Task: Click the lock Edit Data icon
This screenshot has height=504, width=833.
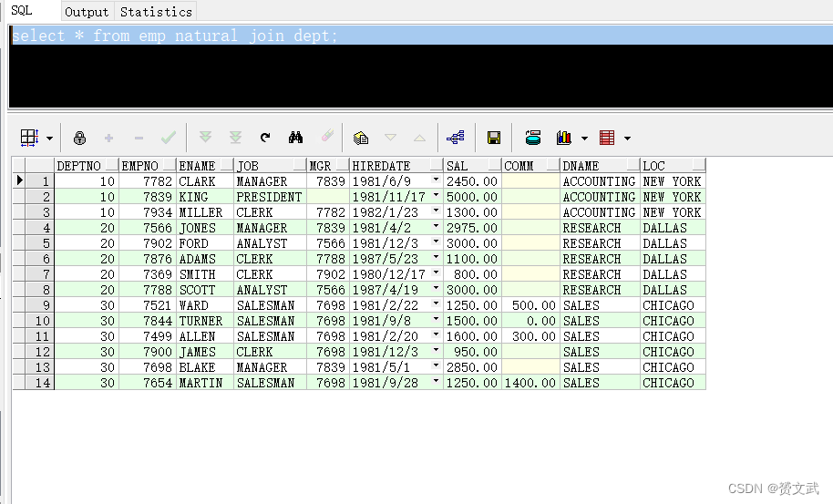Action: (x=79, y=138)
